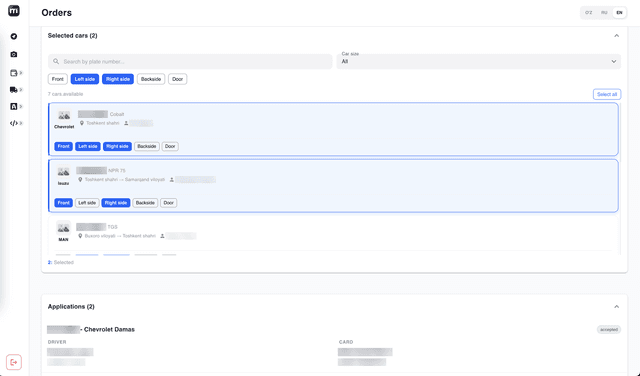The width and height of the screenshot is (640, 376).
Task: Collapse the Selected cars section
Action: [616, 36]
